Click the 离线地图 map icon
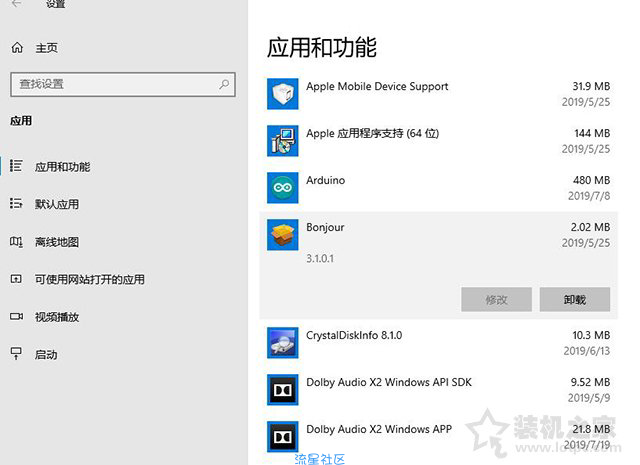The image size is (640, 465). tap(16, 242)
